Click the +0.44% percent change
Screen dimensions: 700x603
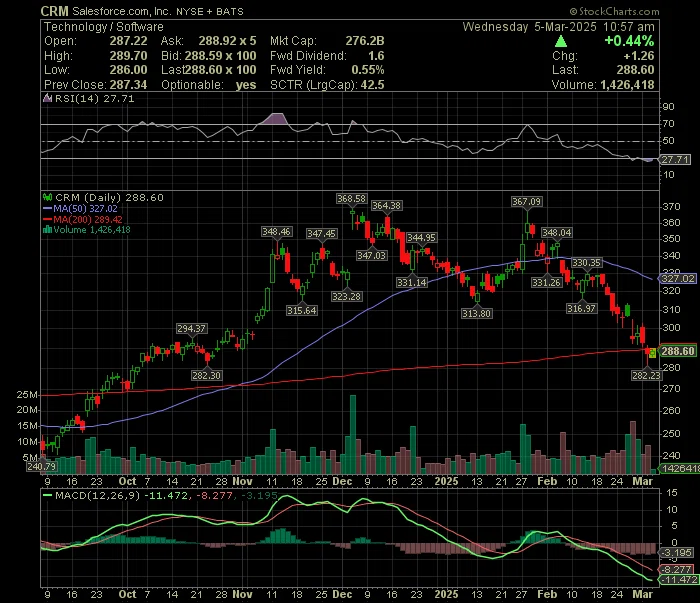pos(629,41)
